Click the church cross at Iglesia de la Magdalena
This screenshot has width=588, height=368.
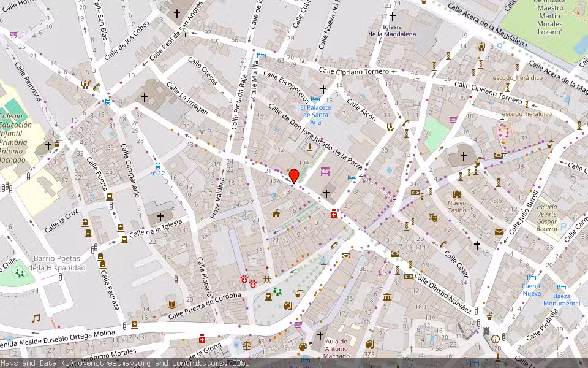393,17
